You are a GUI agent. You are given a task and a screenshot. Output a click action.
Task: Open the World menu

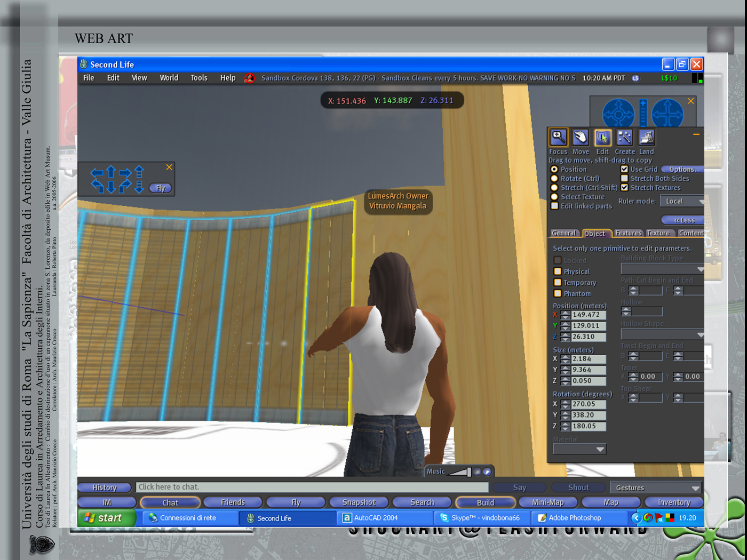tap(169, 78)
